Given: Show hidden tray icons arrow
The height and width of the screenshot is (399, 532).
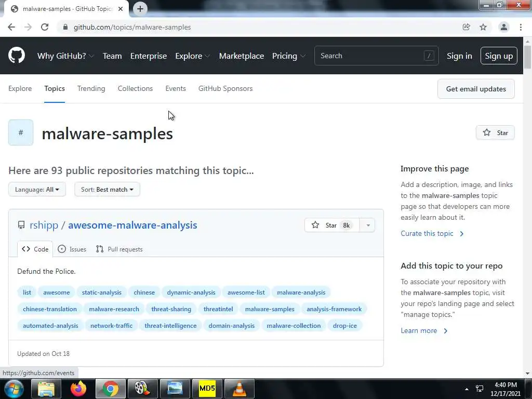Looking at the screenshot, I should pyautogui.click(x=467, y=389).
